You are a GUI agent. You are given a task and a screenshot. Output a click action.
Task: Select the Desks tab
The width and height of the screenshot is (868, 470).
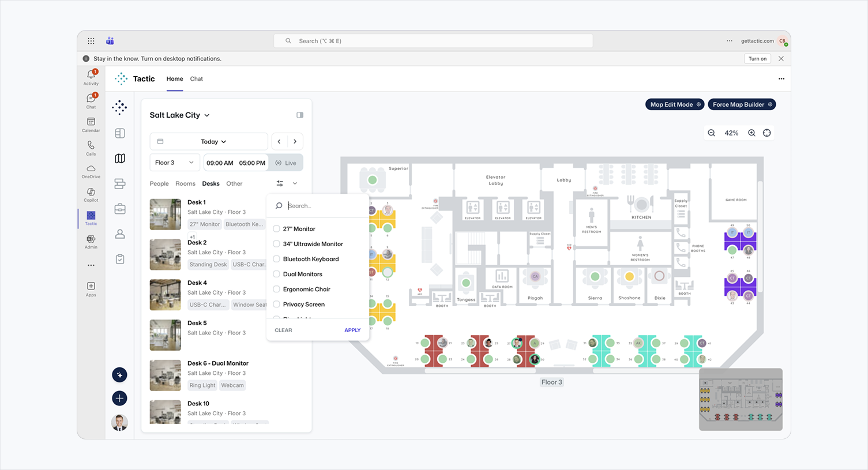coord(211,183)
